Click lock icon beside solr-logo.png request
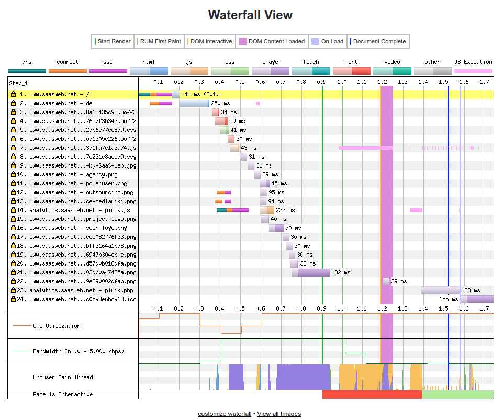 tap(13, 228)
